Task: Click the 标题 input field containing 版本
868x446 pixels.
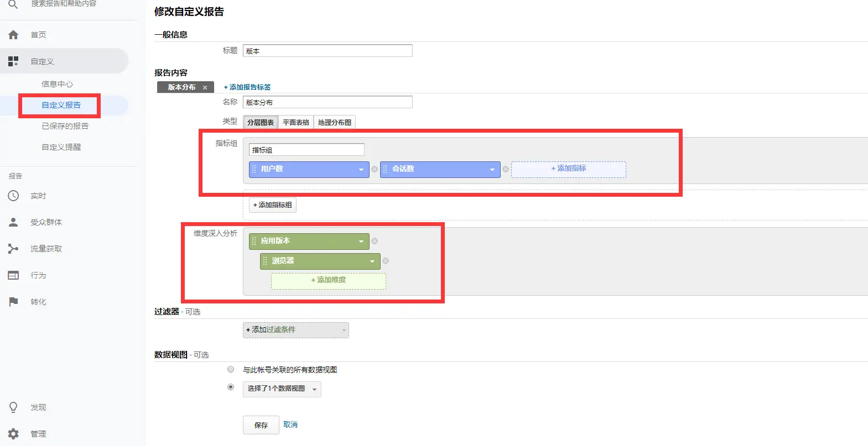Action: 328,51
